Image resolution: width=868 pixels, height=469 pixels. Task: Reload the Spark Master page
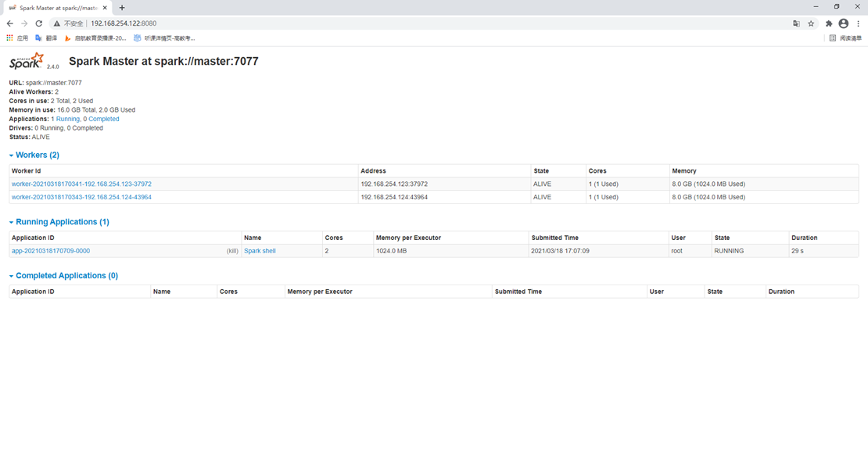(39, 23)
